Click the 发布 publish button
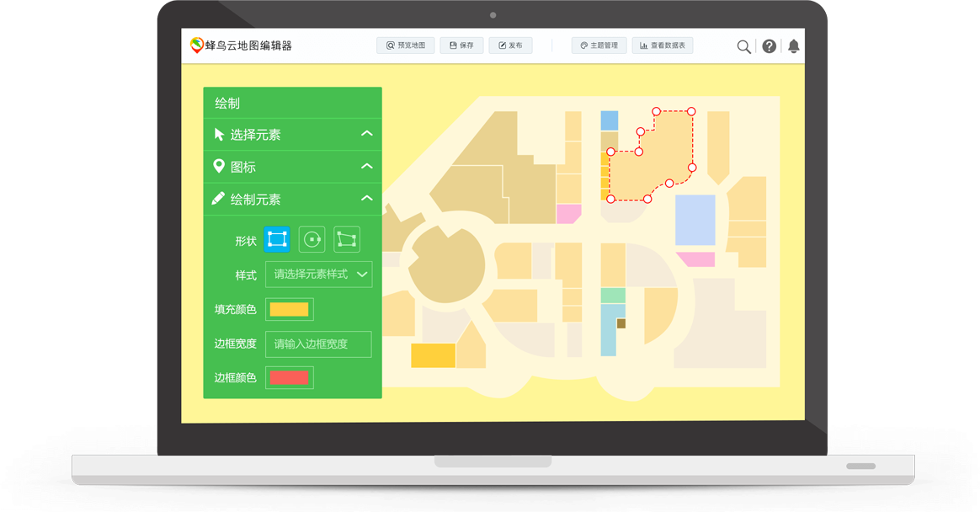The height and width of the screenshot is (512, 980). (x=510, y=45)
